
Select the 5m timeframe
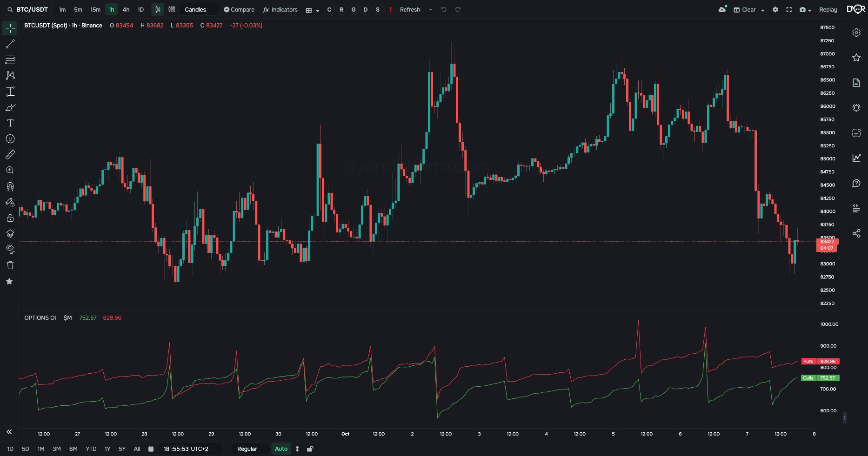pos(78,9)
